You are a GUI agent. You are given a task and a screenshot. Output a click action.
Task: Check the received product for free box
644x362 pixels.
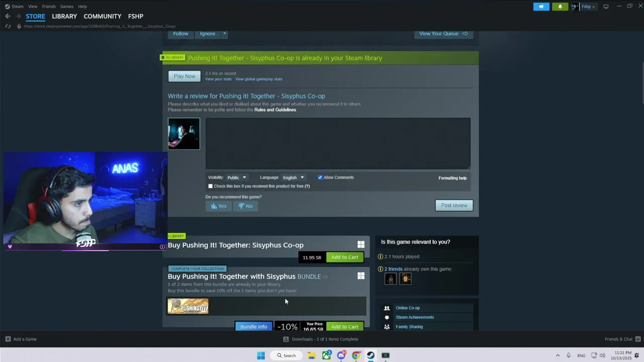tap(210, 186)
